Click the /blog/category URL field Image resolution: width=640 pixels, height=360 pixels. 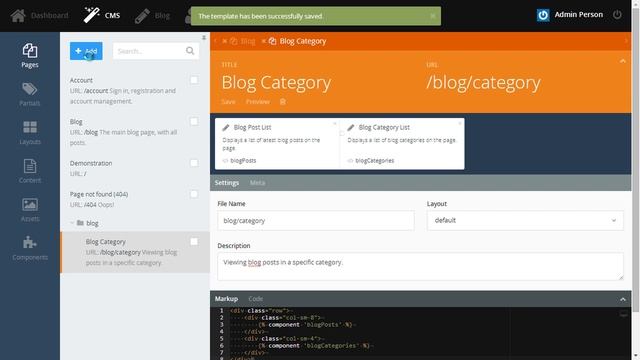coord(483,82)
